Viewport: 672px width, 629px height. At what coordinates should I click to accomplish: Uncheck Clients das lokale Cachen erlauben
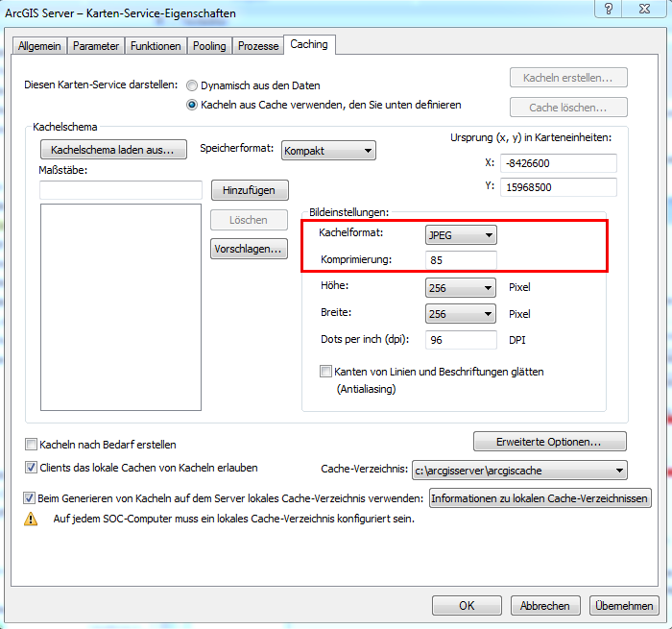click(x=31, y=468)
